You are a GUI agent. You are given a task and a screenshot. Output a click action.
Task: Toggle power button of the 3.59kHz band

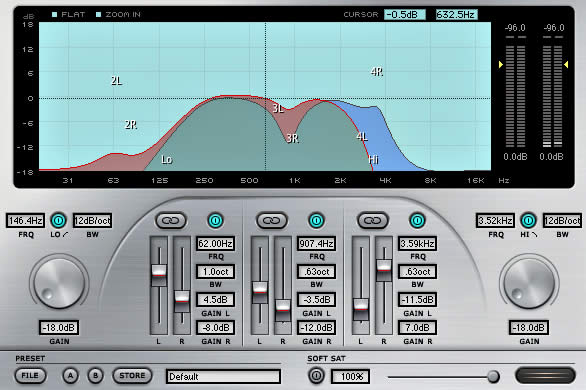pos(417,220)
